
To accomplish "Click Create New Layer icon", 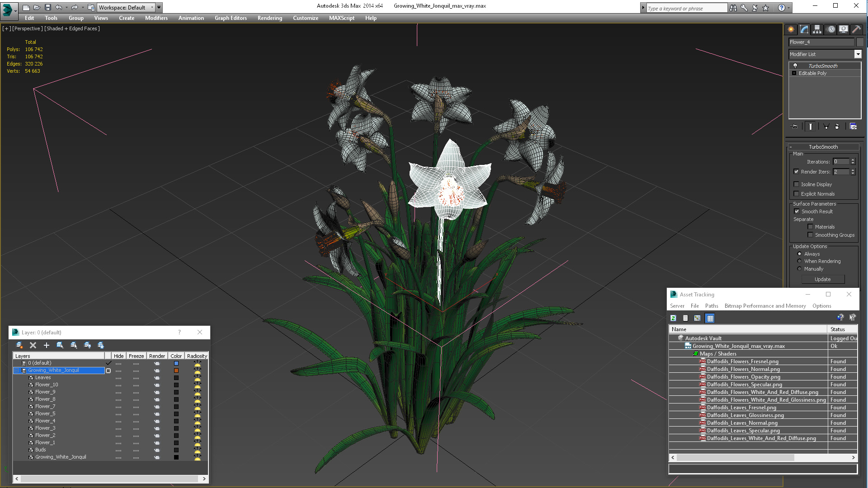I will point(19,345).
